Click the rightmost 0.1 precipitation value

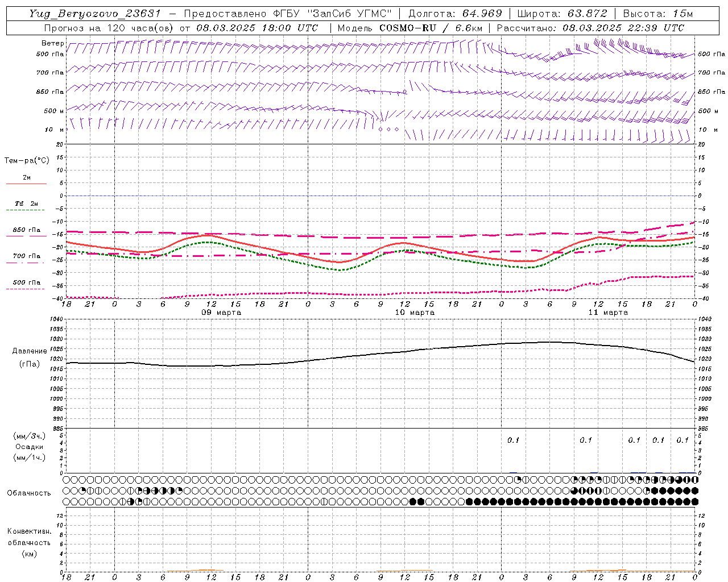682,440
